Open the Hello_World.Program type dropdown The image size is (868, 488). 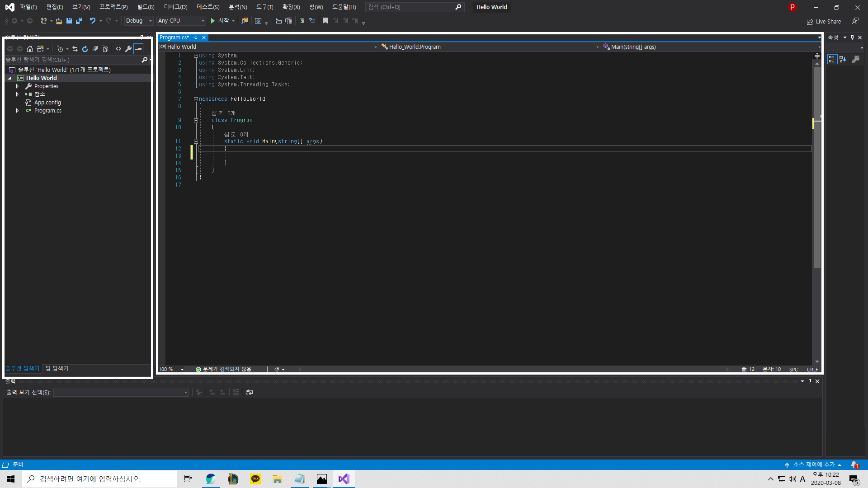[490, 47]
